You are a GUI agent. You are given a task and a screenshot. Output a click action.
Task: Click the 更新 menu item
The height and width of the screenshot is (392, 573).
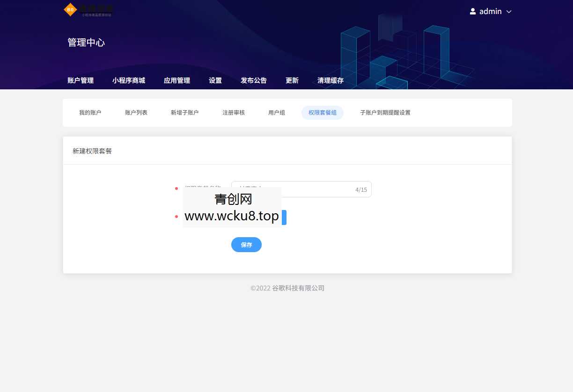(292, 80)
